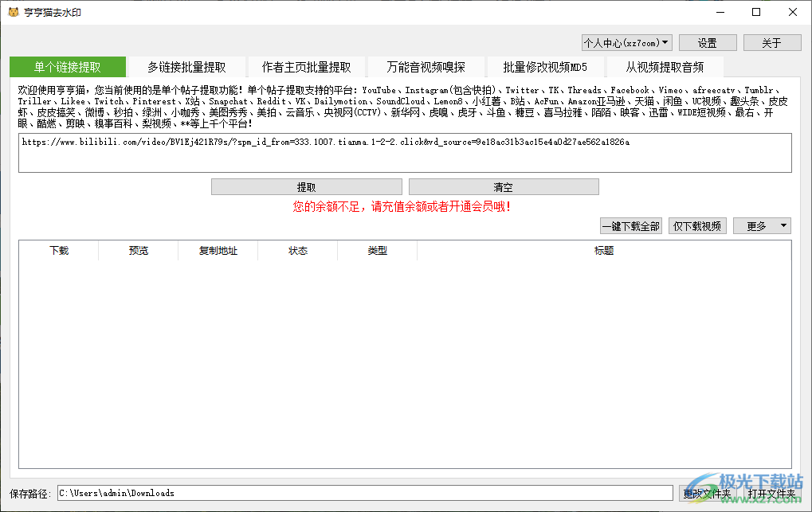Switch to the 万能音视频嗅探 tab
The image size is (812, 512).
click(425, 67)
